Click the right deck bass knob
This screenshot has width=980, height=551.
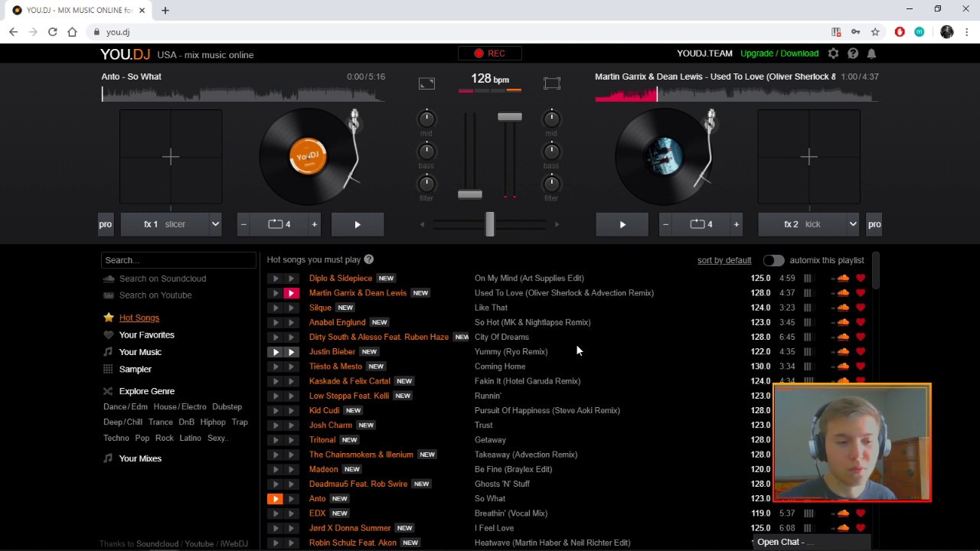[x=551, y=151]
